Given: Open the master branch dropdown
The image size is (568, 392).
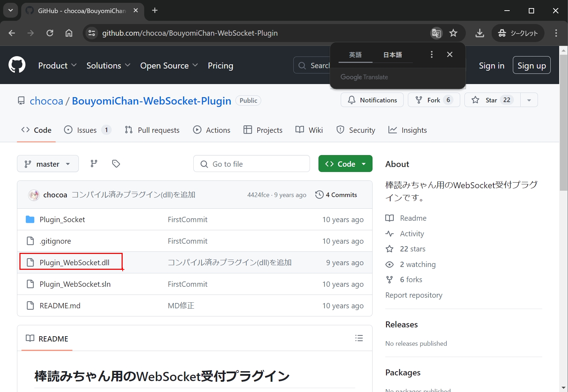Looking at the screenshot, I should 48,164.
